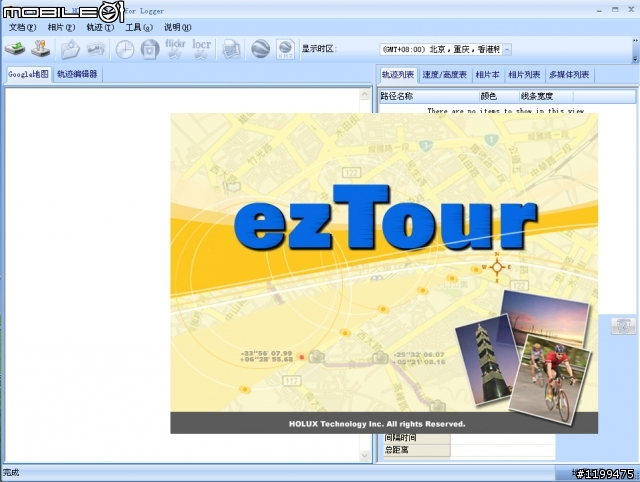Click the ezTour splash screen image
640x482 pixels.
coord(384,273)
